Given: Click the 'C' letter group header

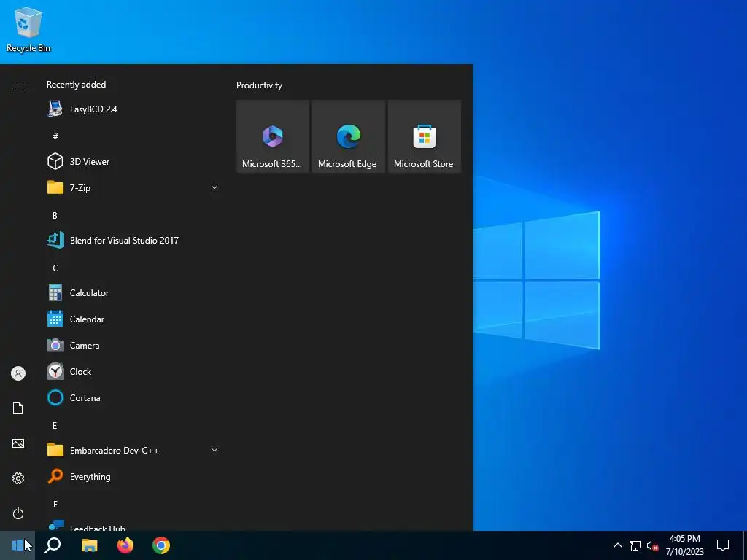Looking at the screenshot, I should pyautogui.click(x=55, y=268).
